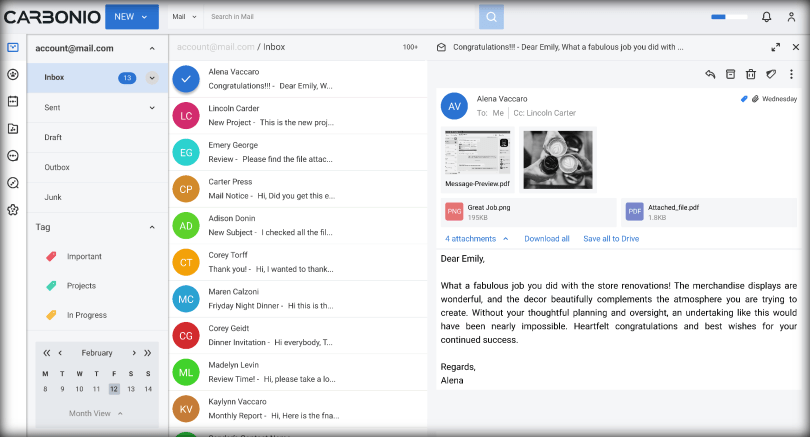Jump back a year in calendar
Image resolution: width=810 pixels, height=437 pixels.
(46, 353)
